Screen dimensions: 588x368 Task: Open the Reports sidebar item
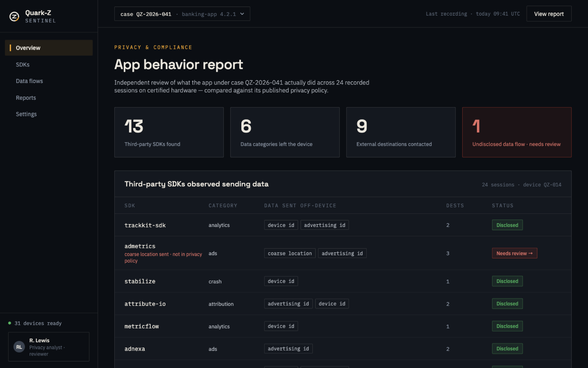26,98
